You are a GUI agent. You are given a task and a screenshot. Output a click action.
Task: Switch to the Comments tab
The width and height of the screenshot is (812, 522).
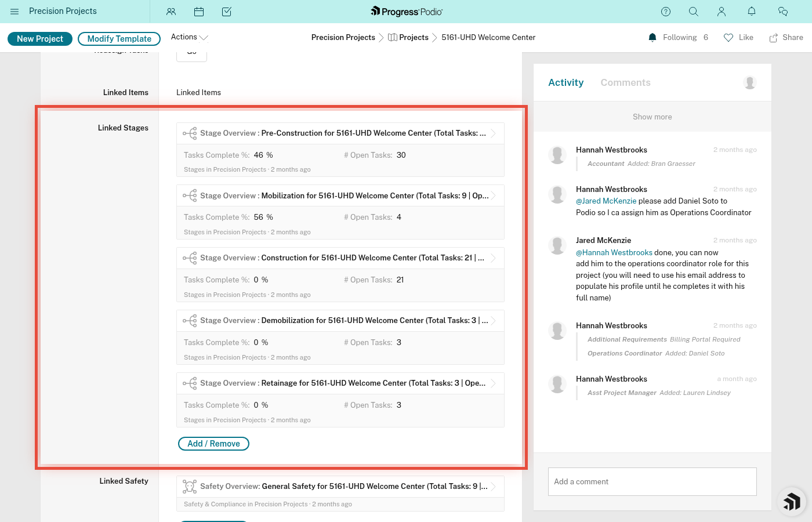tap(625, 83)
